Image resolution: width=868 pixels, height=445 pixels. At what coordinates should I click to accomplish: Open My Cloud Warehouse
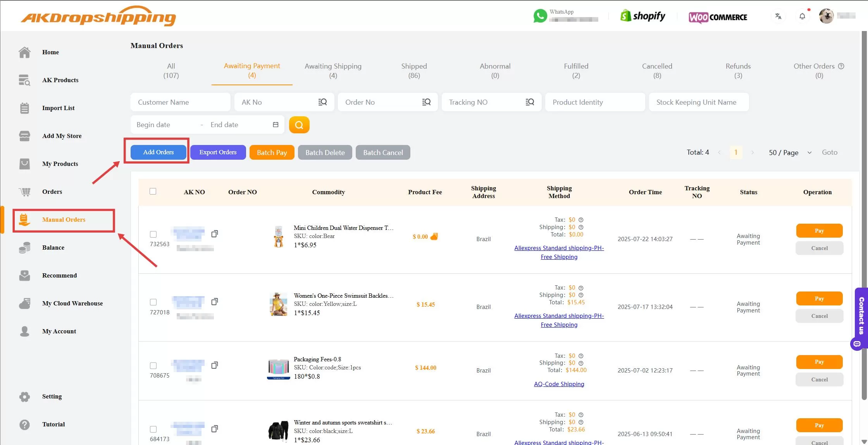pyautogui.click(x=72, y=303)
